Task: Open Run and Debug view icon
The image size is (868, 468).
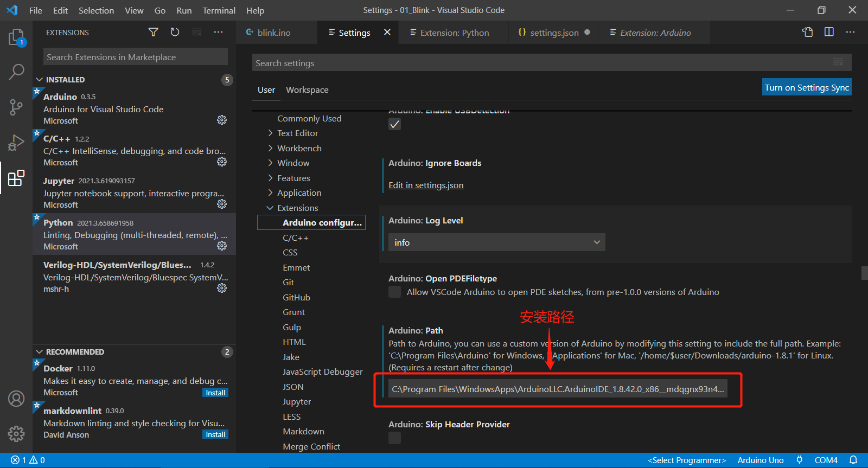Action: pyautogui.click(x=16, y=142)
